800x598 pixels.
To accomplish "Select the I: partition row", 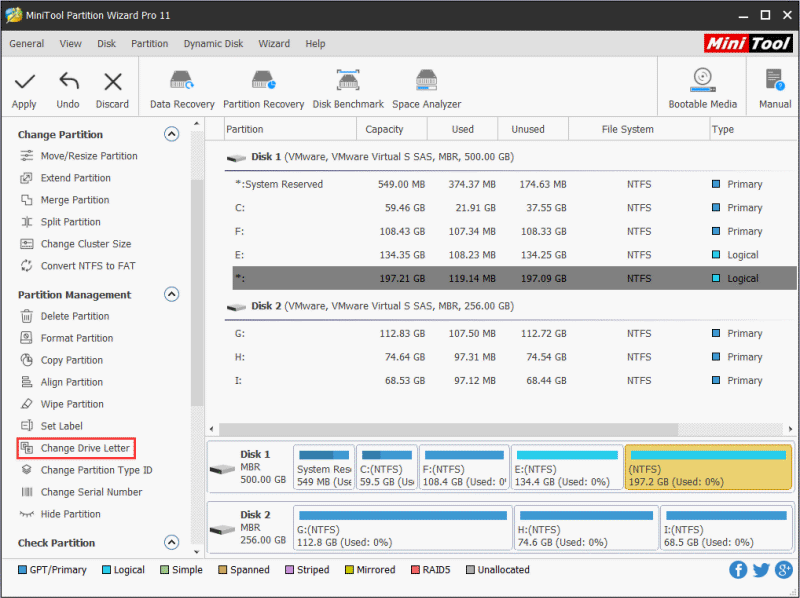I will point(514,380).
